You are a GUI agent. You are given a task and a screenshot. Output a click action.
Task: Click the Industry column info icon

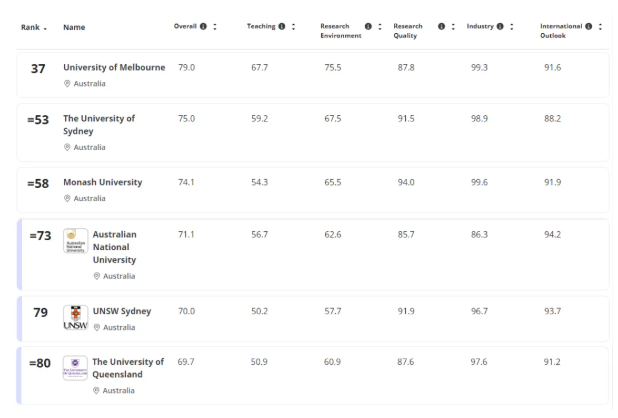tap(500, 26)
